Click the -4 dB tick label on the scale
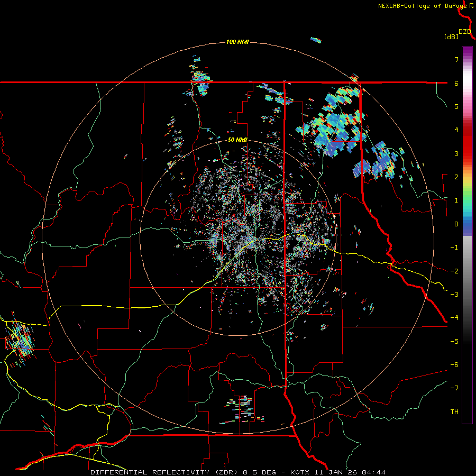Screen dimensions: 476x476 tap(454, 318)
